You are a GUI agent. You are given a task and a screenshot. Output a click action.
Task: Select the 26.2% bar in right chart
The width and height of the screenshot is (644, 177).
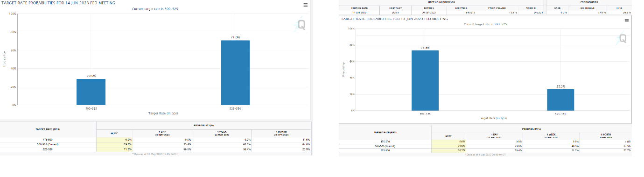coord(560,99)
